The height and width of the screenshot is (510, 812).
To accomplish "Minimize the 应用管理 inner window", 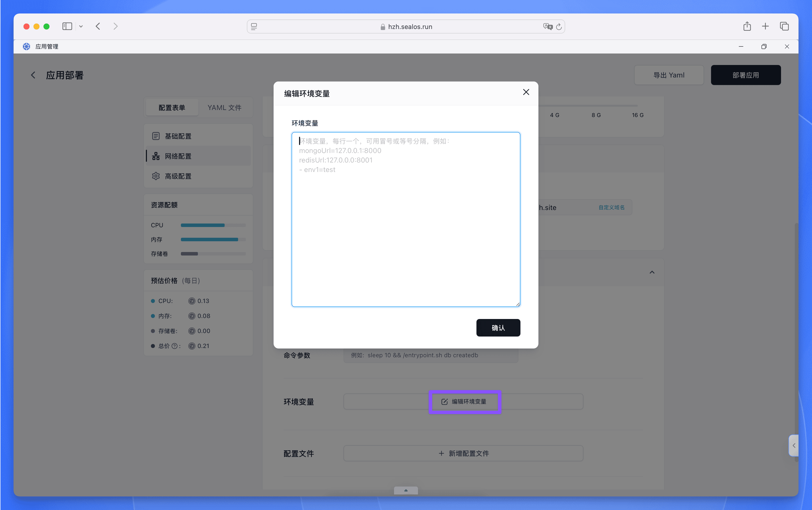I will [x=741, y=46].
